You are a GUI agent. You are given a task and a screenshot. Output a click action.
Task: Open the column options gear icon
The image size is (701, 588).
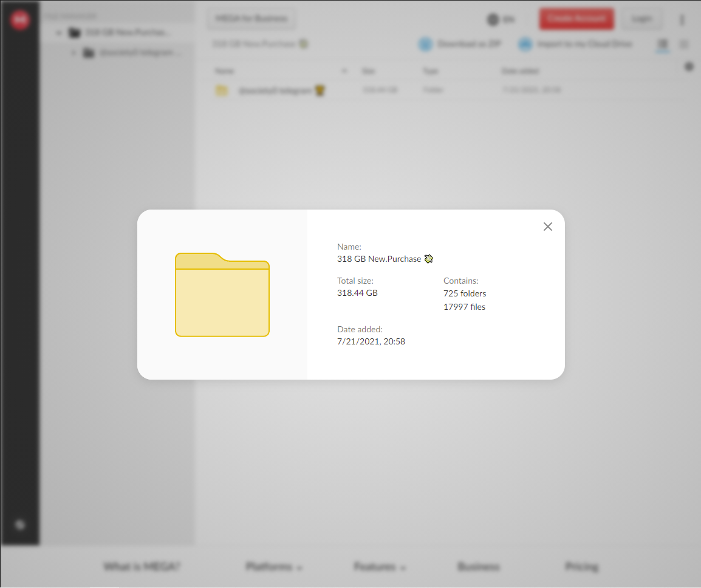point(689,67)
